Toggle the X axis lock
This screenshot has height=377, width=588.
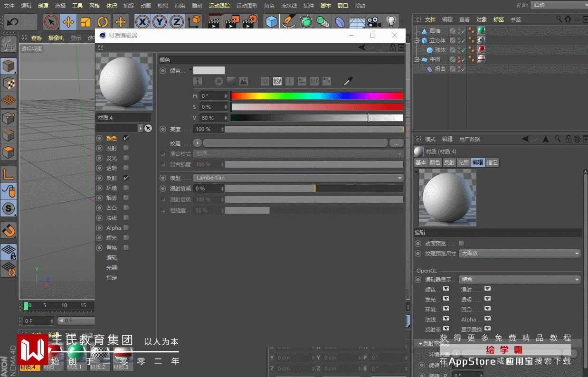pyautogui.click(x=142, y=22)
